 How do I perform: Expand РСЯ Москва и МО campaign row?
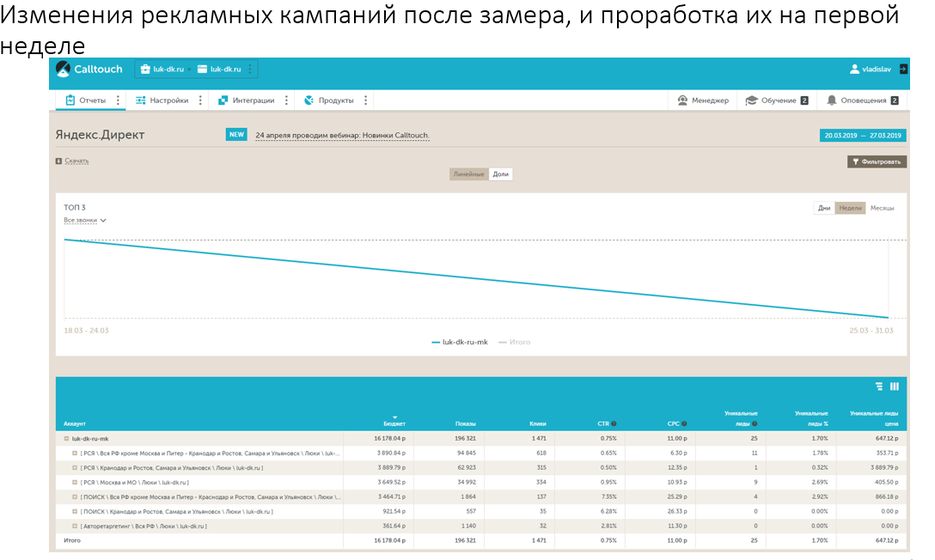(x=75, y=482)
